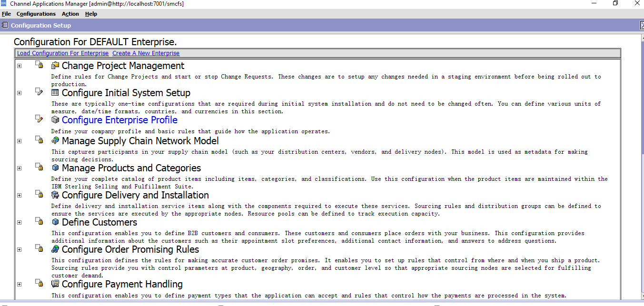Click the Manage Supply Chain Network Model icon
The image size is (644, 306).
click(55, 141)
